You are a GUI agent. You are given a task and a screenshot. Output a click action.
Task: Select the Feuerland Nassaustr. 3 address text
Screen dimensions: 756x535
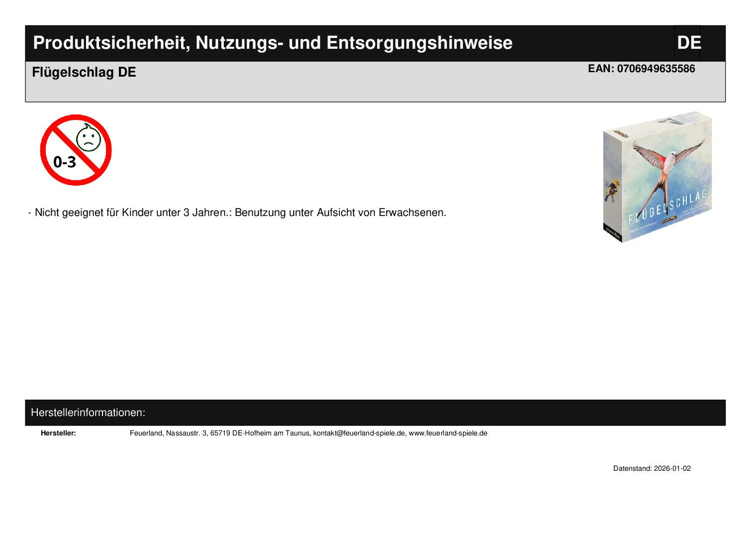pos(220,433)
